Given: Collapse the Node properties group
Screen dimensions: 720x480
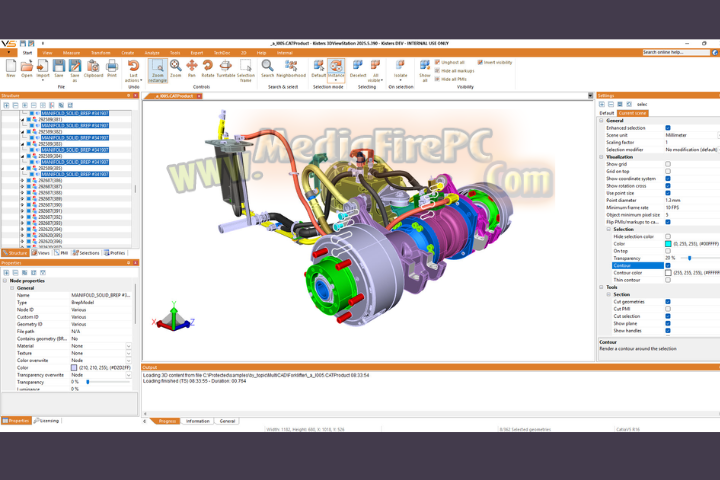Looking at the screenshot, I should tap(5, 281).
